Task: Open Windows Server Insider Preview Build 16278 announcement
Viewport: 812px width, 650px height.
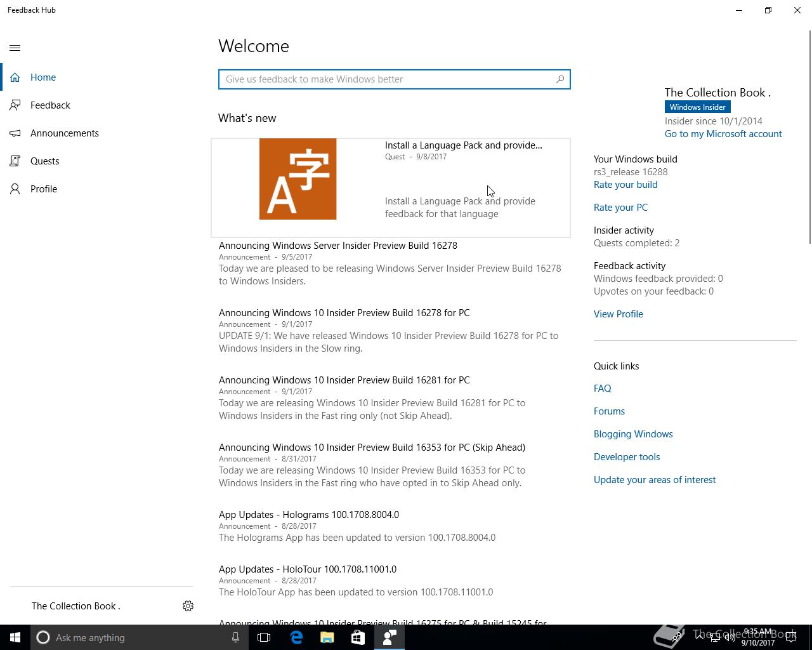Action: tap(338, 246)
